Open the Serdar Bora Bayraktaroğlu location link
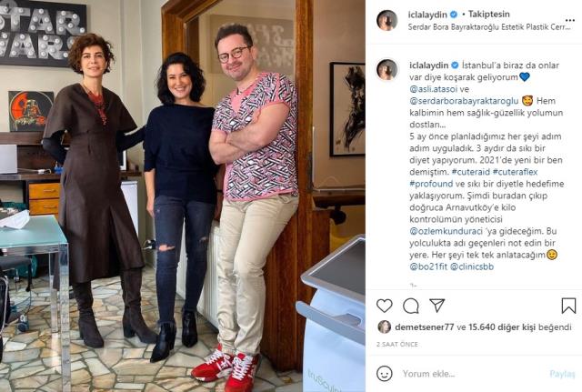The width and height of the screenshot is (582, 392). point(489,27)
